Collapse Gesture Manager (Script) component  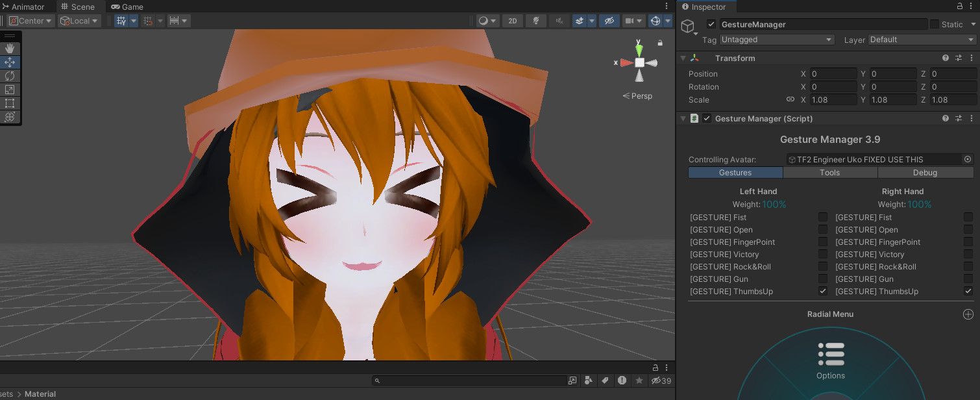(x=683, y=118)
